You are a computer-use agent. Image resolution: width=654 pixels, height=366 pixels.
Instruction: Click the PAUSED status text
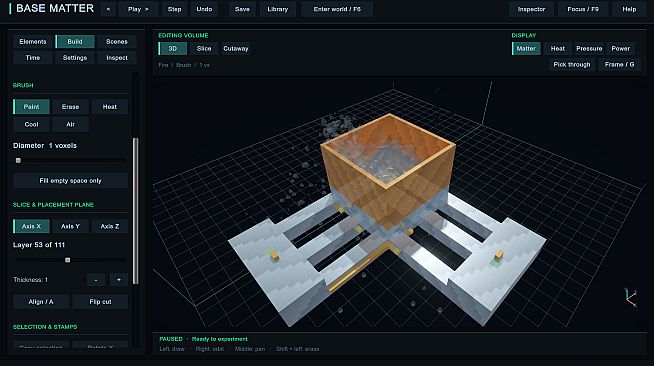coord(171,339)
